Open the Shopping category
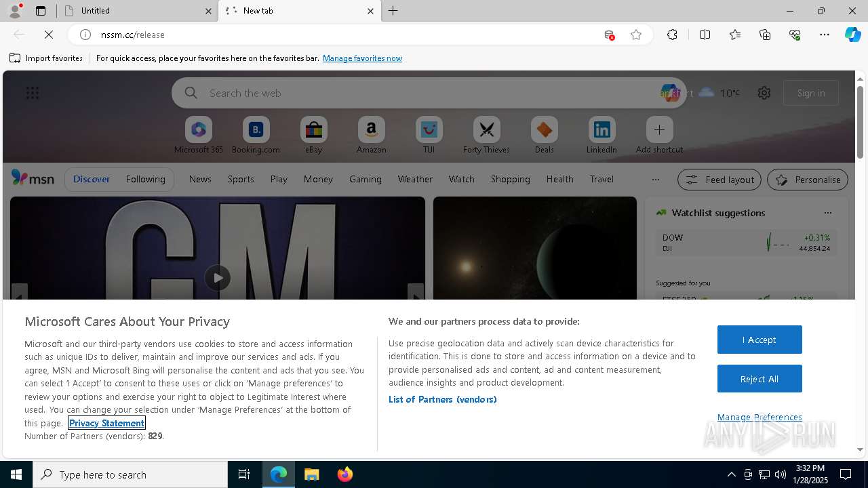The height and width of the screenshot is (488, 868). pyautogui.click(x=511, y=179)
